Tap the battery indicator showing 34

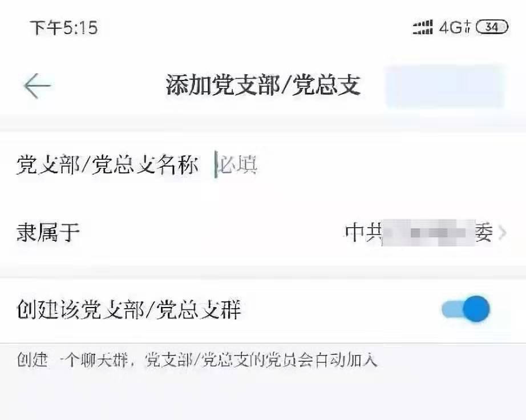(x=492, y=27)
